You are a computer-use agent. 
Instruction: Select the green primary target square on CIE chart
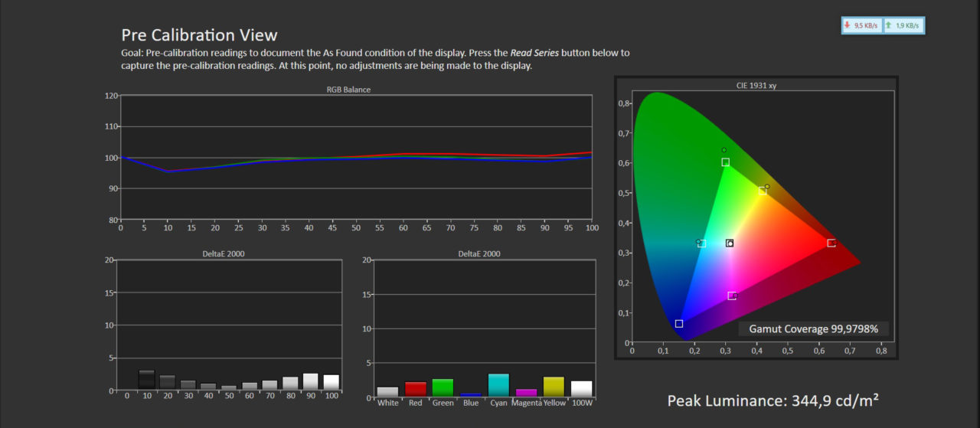pyautogui.click(x=725, y=162)
